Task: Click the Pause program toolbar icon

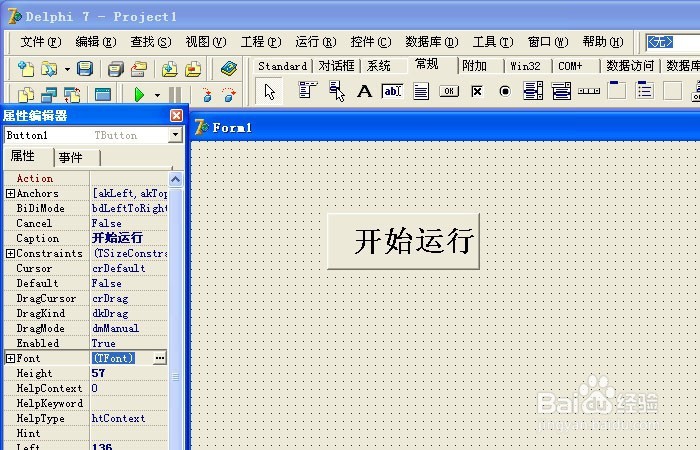Action: point(175,95)
